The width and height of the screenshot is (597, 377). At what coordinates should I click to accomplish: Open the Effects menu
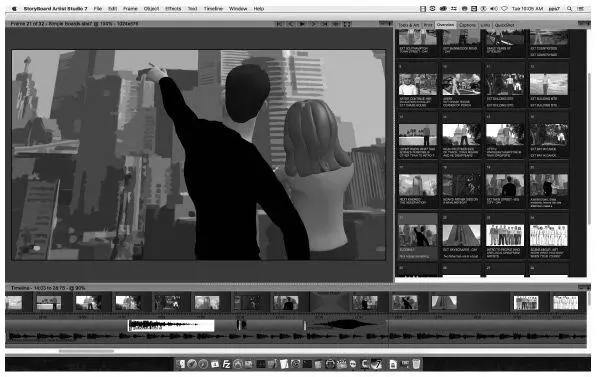[173, 8]
